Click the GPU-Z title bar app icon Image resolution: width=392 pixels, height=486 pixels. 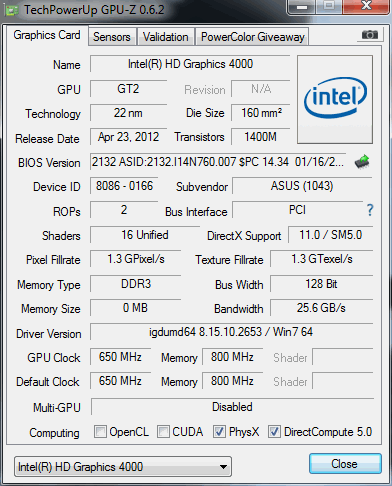[12, 11]
